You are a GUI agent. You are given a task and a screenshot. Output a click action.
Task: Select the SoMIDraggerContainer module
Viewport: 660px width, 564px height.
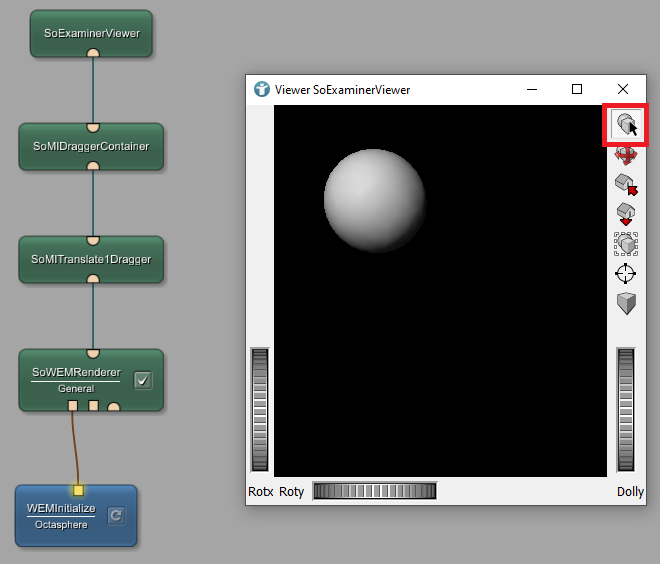91,146
